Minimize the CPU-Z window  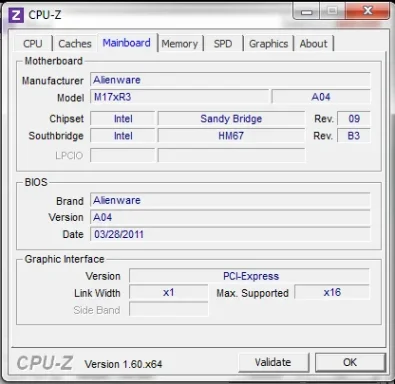pos(306,11)
